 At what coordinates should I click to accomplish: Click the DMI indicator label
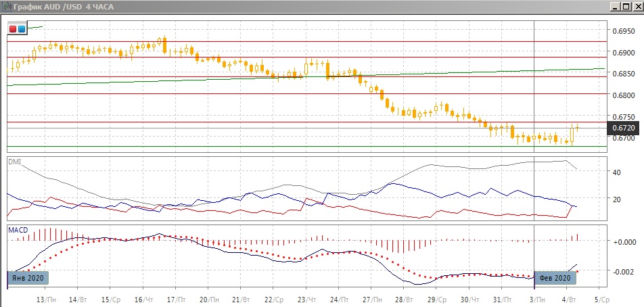pos(14,162)
